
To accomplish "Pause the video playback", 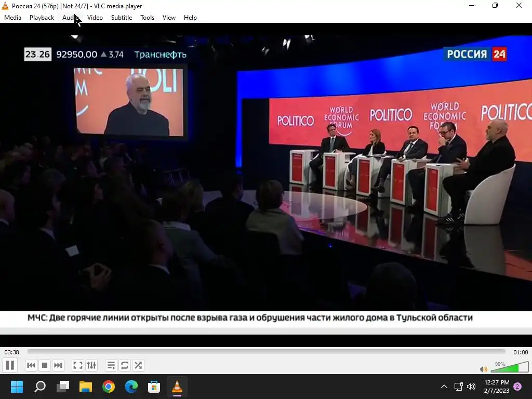I will 10,365.
